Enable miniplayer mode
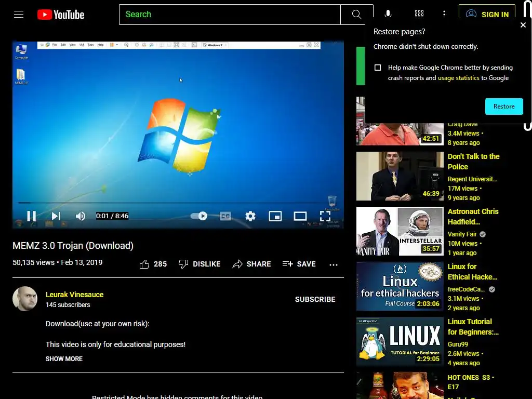This screenshot has height=399, width=532. click(x=275, y=216)
